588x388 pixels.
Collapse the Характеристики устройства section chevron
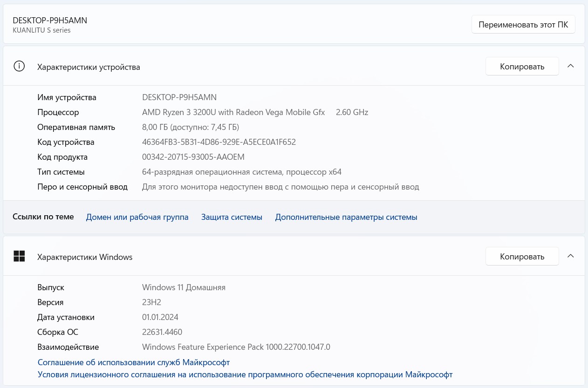click(x=570, y=66)
